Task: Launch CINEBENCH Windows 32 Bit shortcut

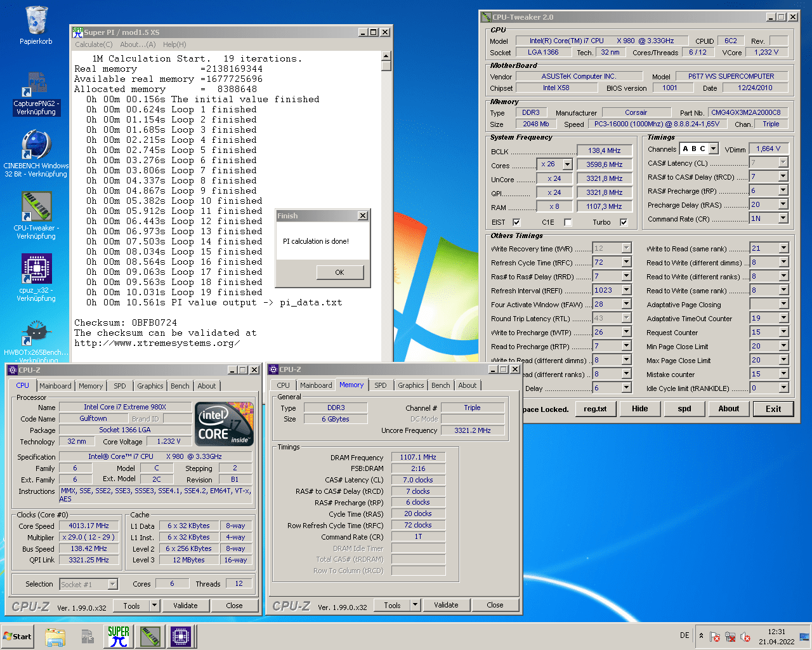Action: coord(36,154)
